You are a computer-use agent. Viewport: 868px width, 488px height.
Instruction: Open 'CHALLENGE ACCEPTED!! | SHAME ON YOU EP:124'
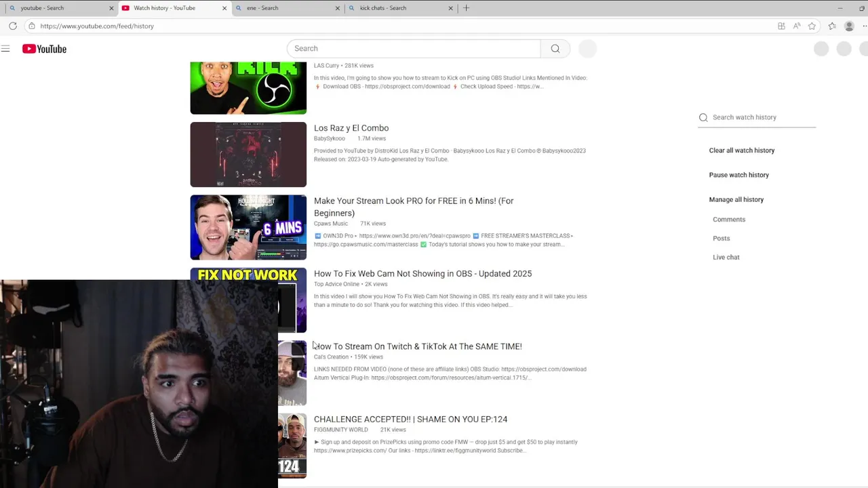pos(410,420)
